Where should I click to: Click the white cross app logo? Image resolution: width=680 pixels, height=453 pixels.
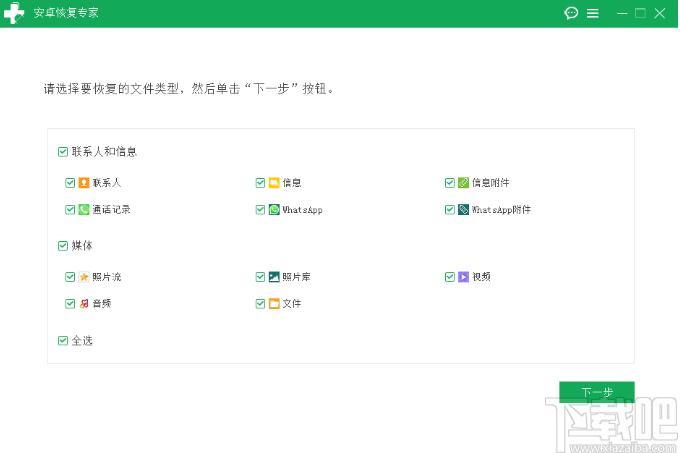(14, 13)
